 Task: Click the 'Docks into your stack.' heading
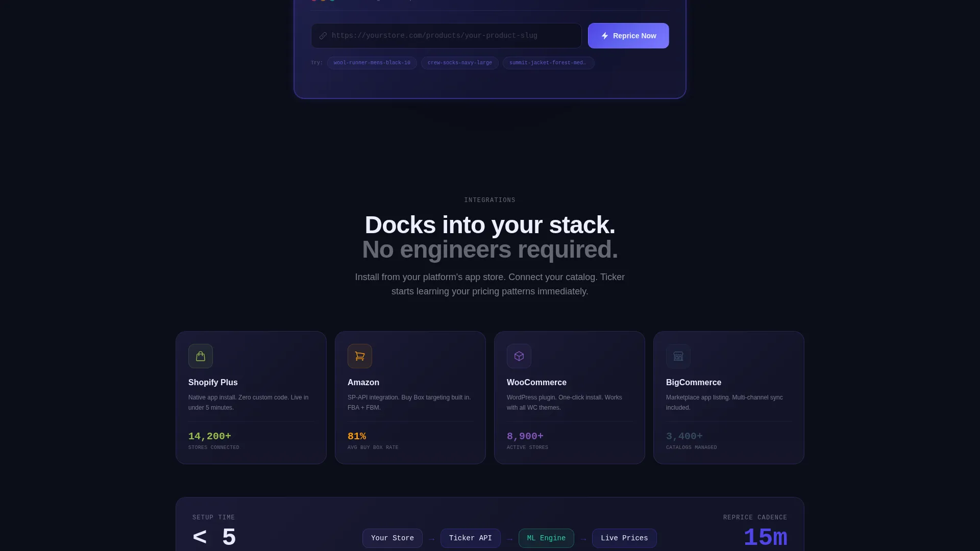coord(490,225)
